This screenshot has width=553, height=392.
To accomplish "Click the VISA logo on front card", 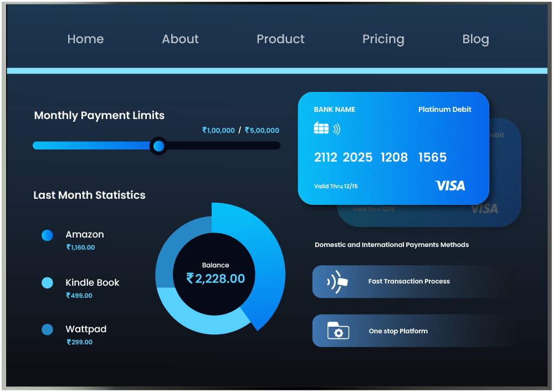I will click(450, 185).
